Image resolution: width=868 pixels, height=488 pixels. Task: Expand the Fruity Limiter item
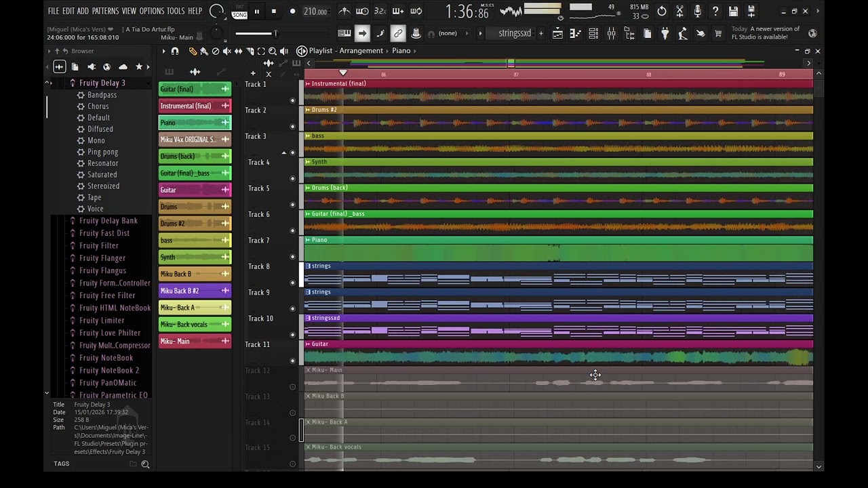(x=101, y=321)
